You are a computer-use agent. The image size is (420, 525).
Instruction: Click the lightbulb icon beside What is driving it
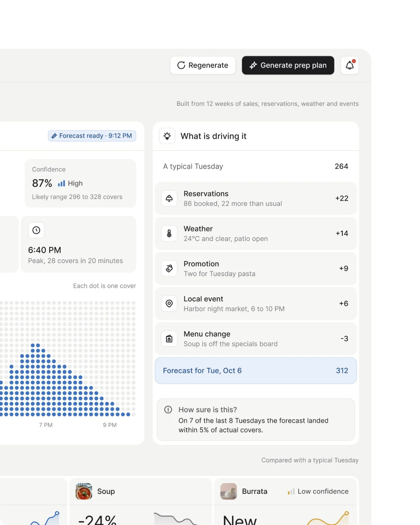pyautogui.click(x=167, y=136)
